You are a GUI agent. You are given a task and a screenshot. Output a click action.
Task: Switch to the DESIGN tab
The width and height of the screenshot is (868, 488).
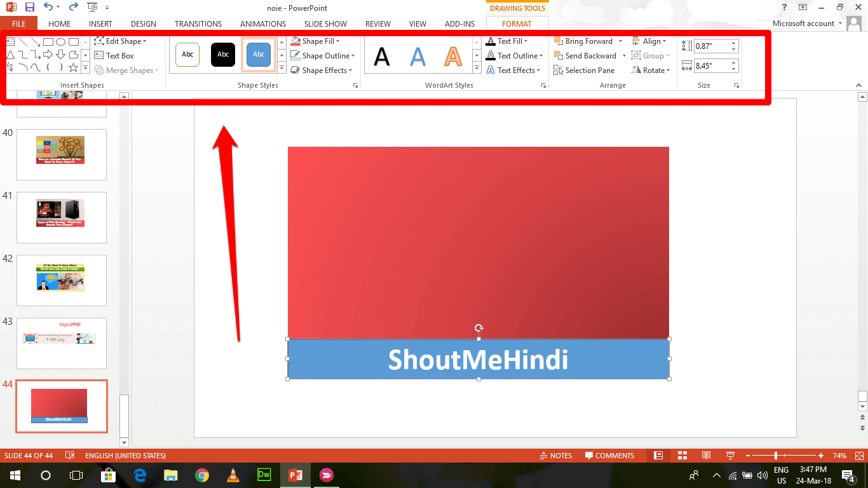tap(144, 24)
